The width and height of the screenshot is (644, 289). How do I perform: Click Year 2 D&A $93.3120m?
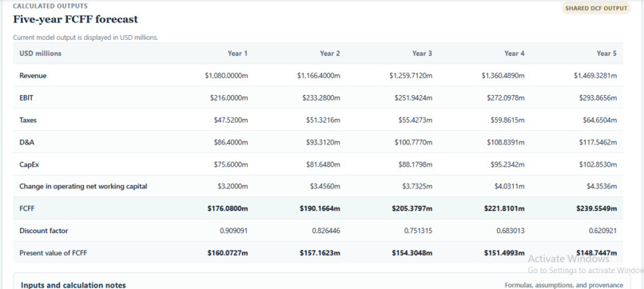(324, 142)
